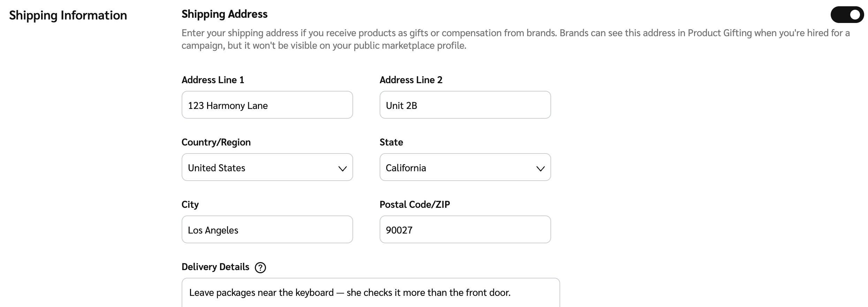Open the Delivery Details help icon

pos(260,267)
